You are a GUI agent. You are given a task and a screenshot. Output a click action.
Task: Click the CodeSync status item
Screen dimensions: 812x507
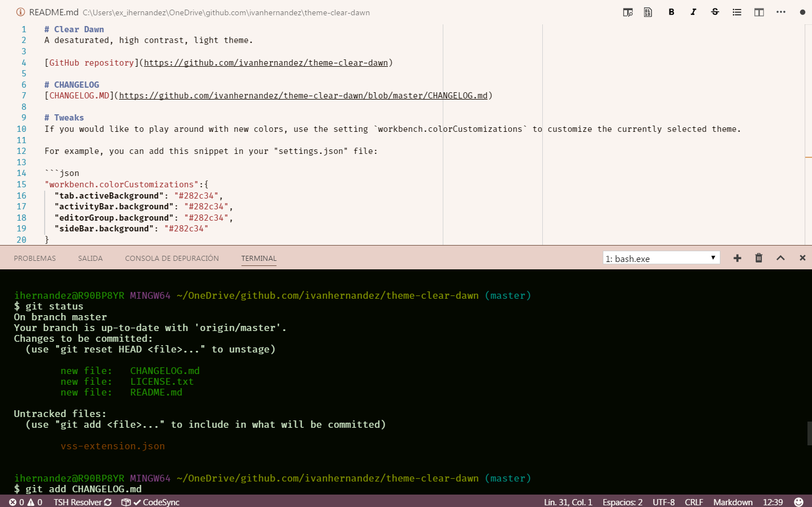point(150,502)
